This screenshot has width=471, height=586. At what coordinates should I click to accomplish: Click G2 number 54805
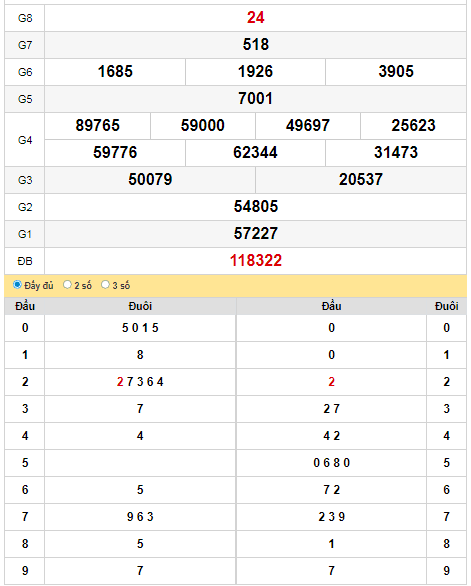[256, 206]
